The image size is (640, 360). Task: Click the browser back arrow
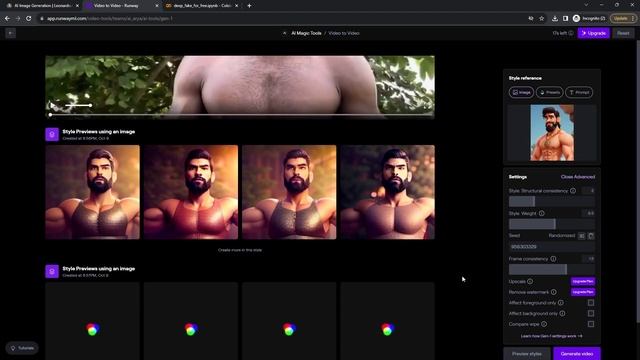pyautogui.click(x=7, y=18)
